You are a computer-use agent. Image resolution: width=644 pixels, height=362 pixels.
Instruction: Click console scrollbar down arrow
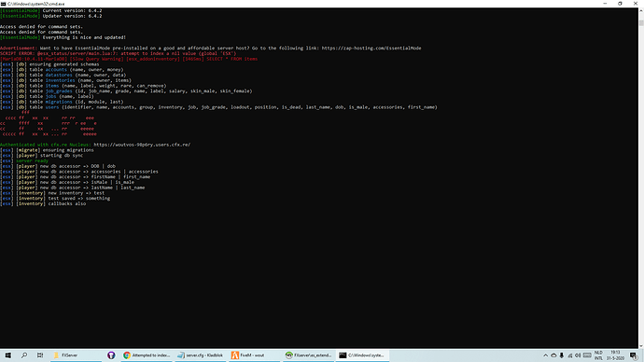(x=640, y=346)
